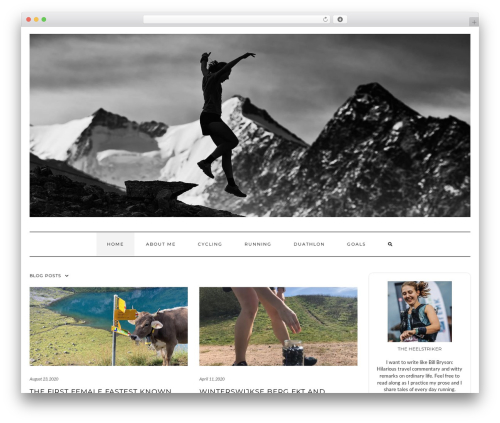Click 'The Heelstriker' sidebar heading

click(420, 349)
